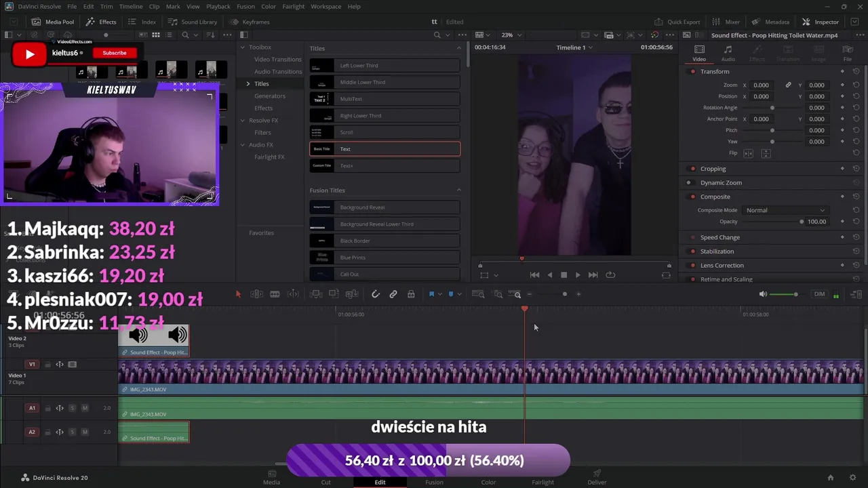Select the Text+ custom title

click(384, 165)
